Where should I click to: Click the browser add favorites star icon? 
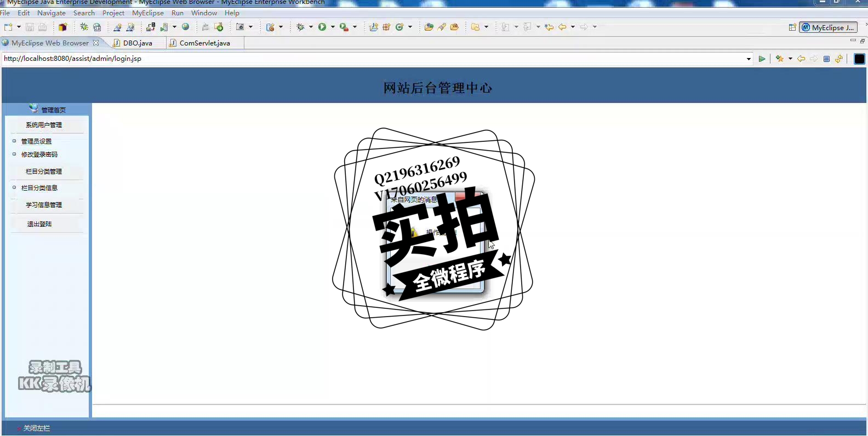tap(780, 59)
